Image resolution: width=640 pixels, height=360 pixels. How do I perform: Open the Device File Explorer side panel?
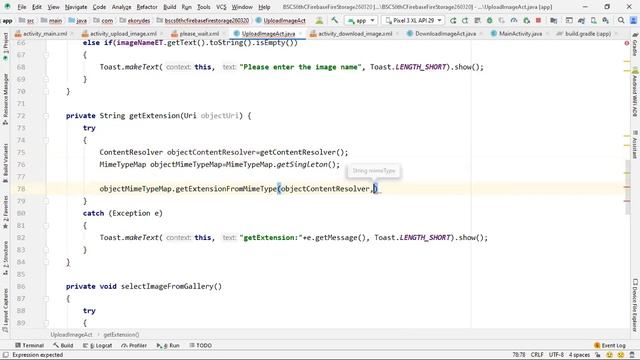(635, 304)
